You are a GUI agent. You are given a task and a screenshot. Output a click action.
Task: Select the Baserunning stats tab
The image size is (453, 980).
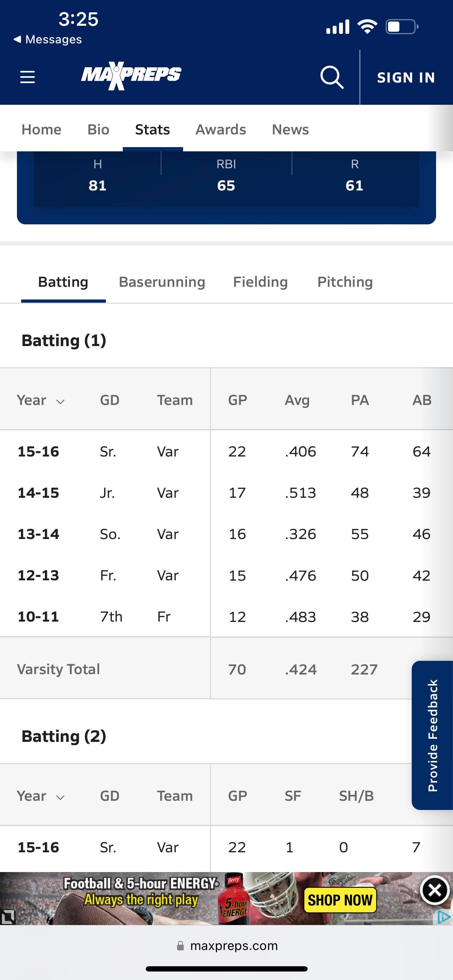point(162,282)
